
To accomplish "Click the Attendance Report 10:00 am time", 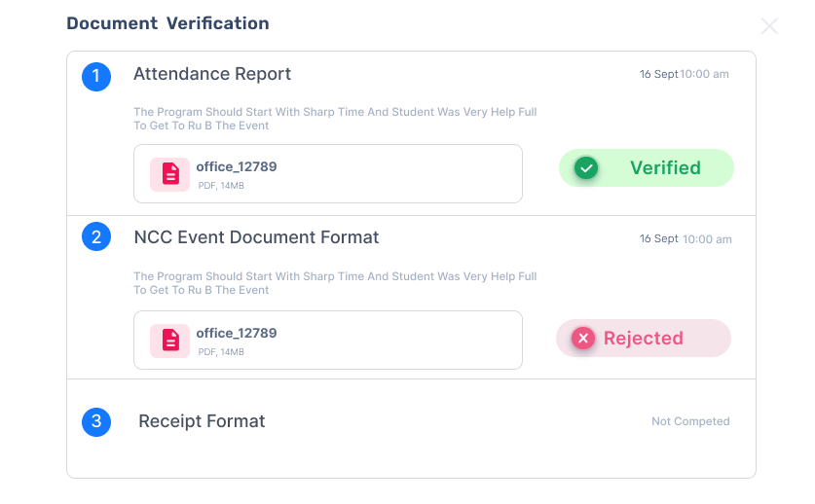I will [704, 74].
